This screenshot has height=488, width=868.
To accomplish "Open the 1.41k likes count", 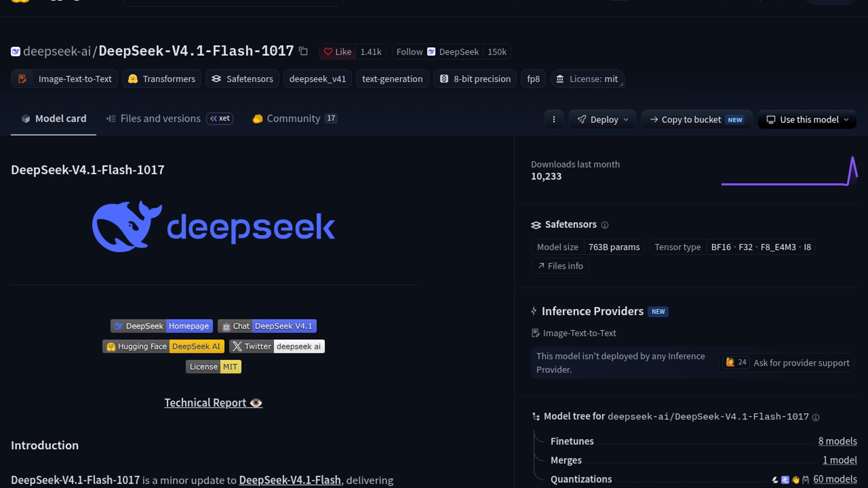I will (371, 52).
